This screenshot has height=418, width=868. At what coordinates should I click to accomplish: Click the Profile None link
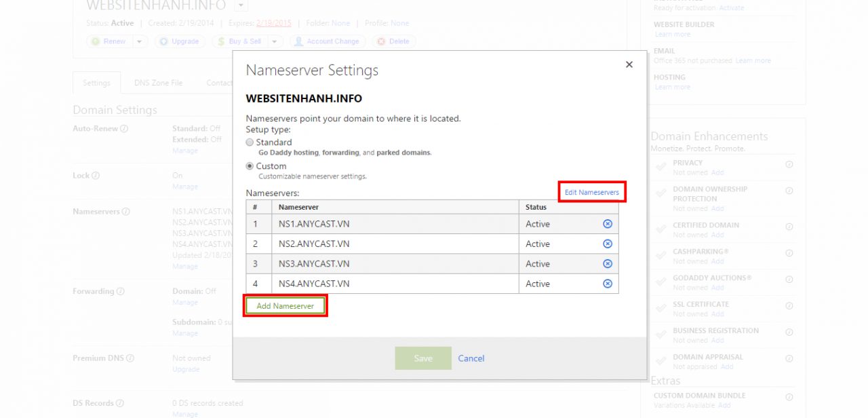tap(400, 23)
